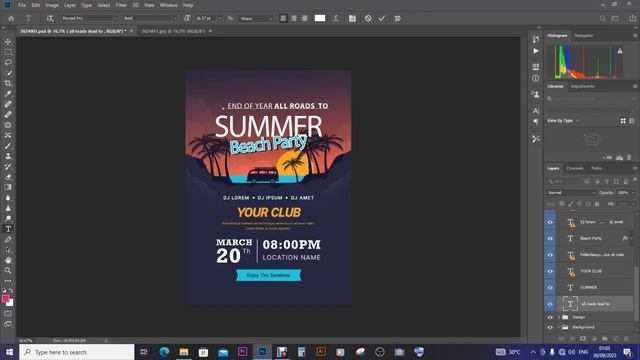Switch to the Channels tab

coord(575,168)
